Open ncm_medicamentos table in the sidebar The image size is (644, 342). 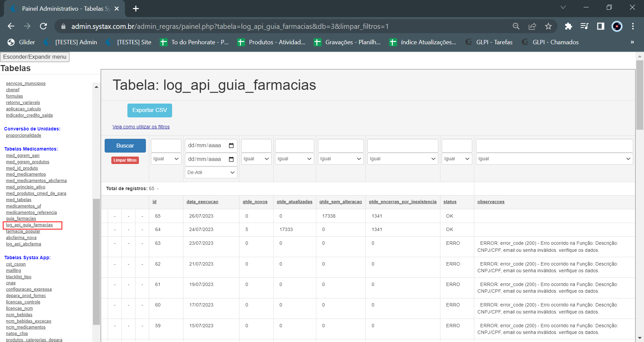pos(25,327)
